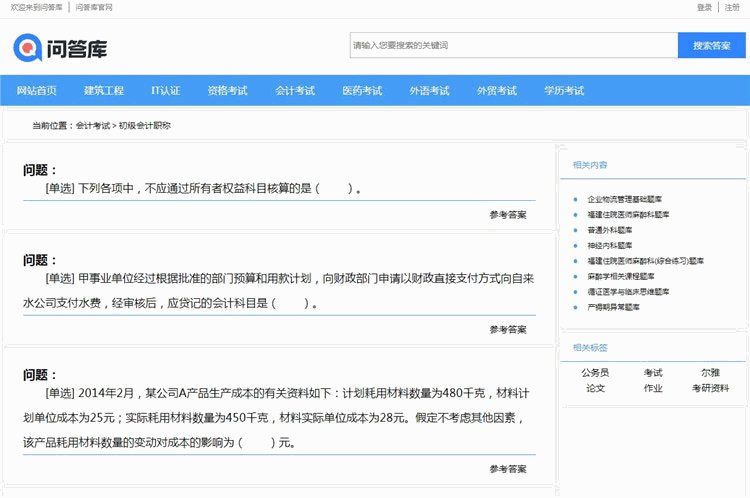Open the question about 所有者权益科目核算

pyautogui.click(x=203, y=188)
